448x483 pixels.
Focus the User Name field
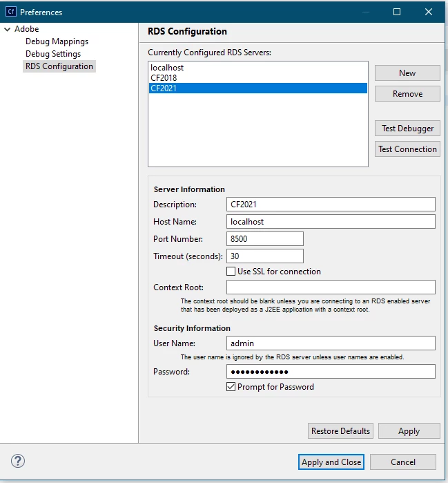331,343
